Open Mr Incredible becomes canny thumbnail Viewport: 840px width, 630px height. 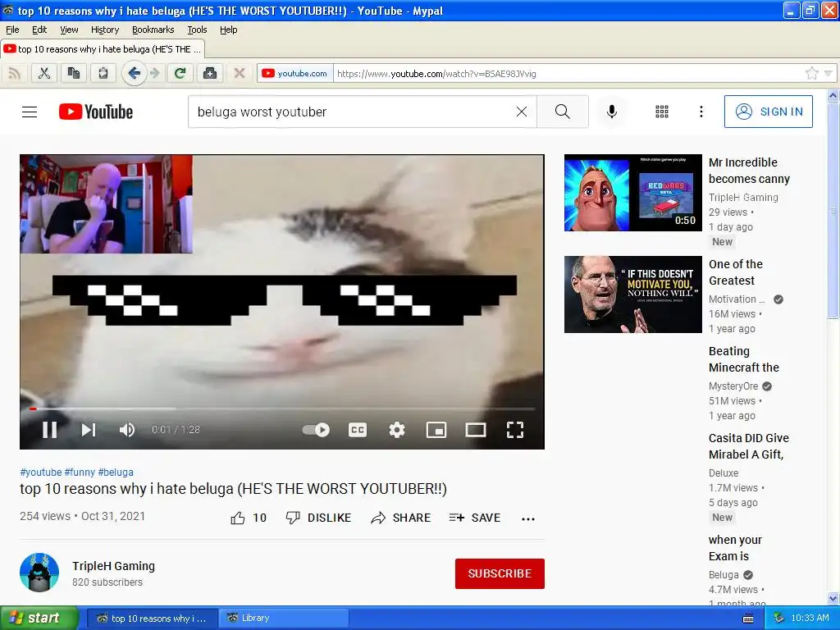[x=633, y=192]
